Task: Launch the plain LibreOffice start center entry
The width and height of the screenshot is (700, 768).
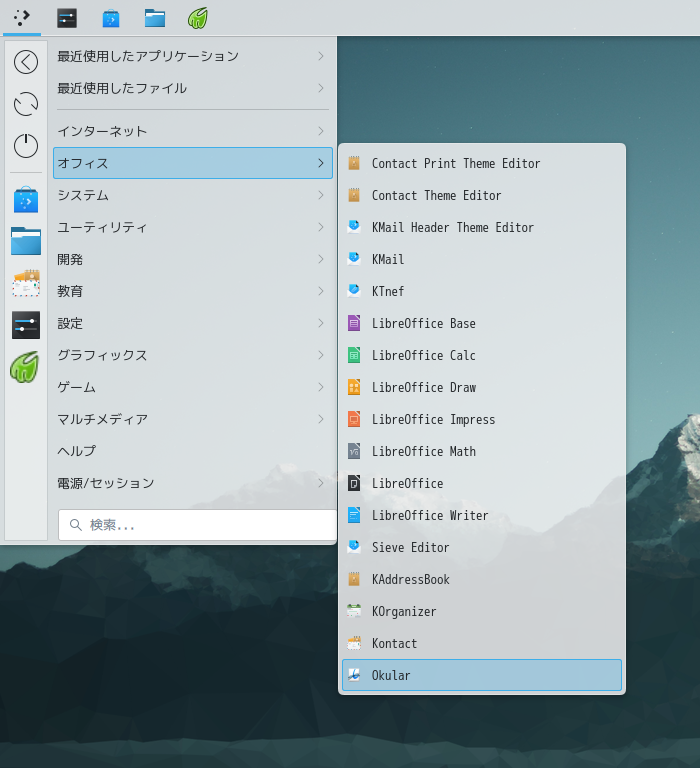Action: click(482, 483)
